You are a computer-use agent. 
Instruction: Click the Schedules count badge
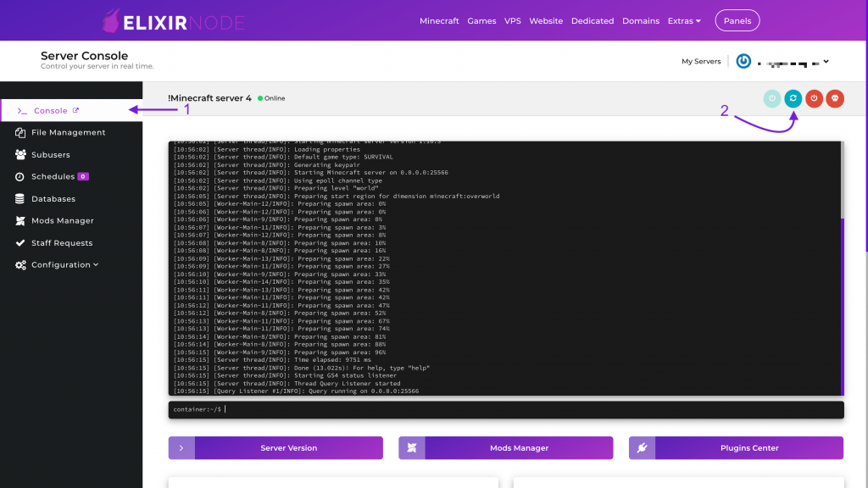coord(83,176)
